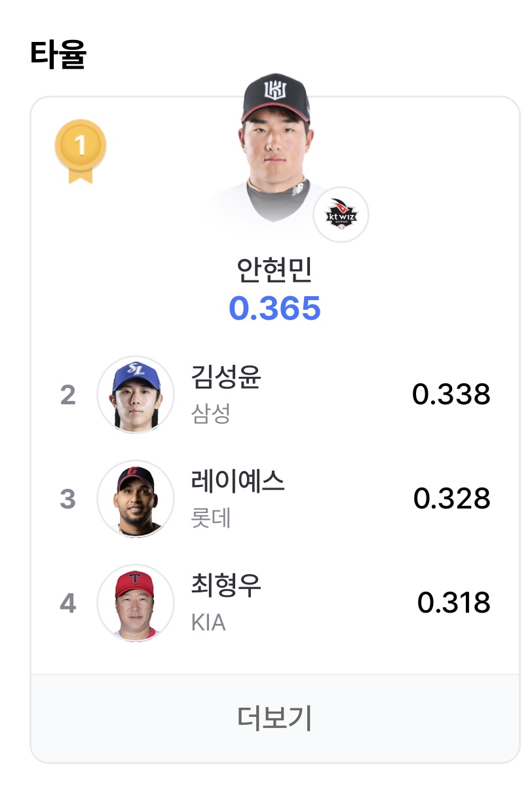The image size is (532, 787).
Task: Select the 0.338 average value
Action: (451, 394)
